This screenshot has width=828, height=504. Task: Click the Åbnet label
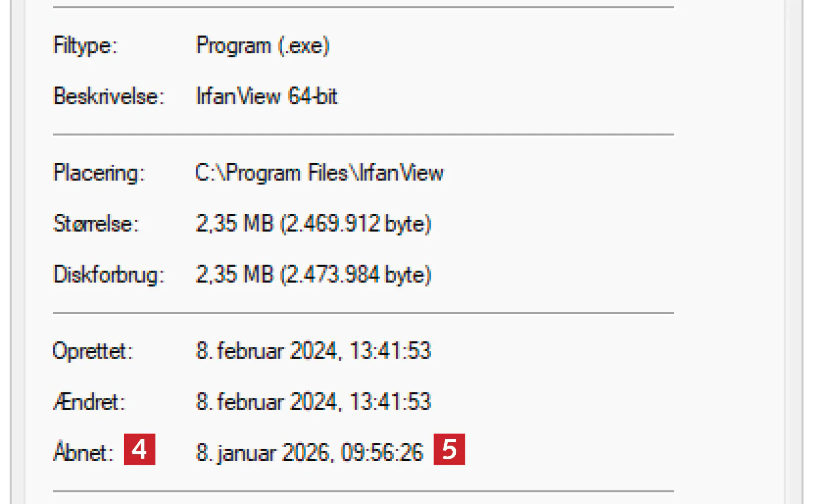point(83,452)
